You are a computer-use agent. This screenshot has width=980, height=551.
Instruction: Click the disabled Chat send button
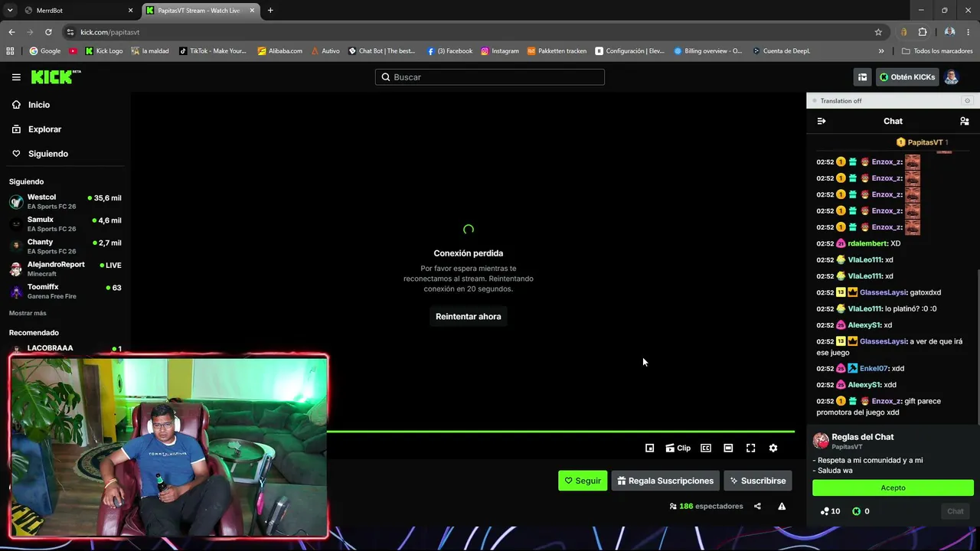(955, 511)
